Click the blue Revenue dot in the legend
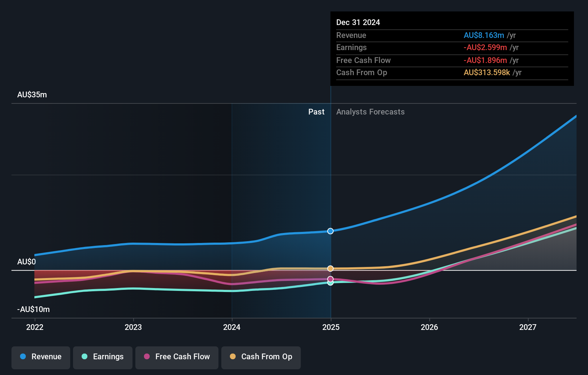 point(22,356)
